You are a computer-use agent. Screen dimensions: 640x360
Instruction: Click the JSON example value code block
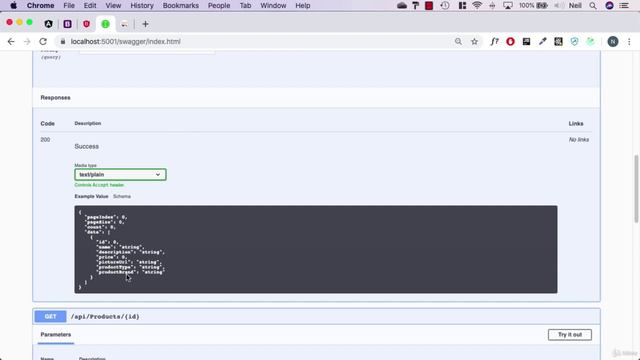pyautogui.click(x=316, y=249)
